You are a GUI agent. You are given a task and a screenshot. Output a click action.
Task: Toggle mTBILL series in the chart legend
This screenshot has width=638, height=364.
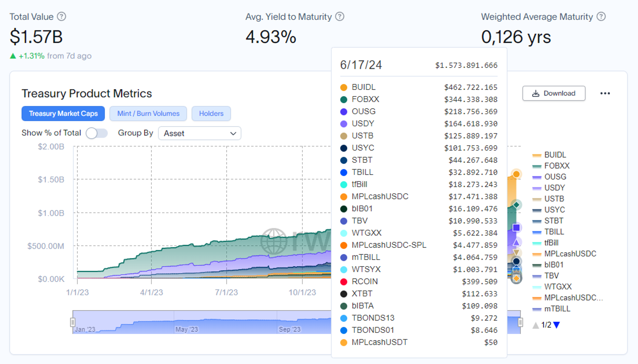tap(552, 309)
